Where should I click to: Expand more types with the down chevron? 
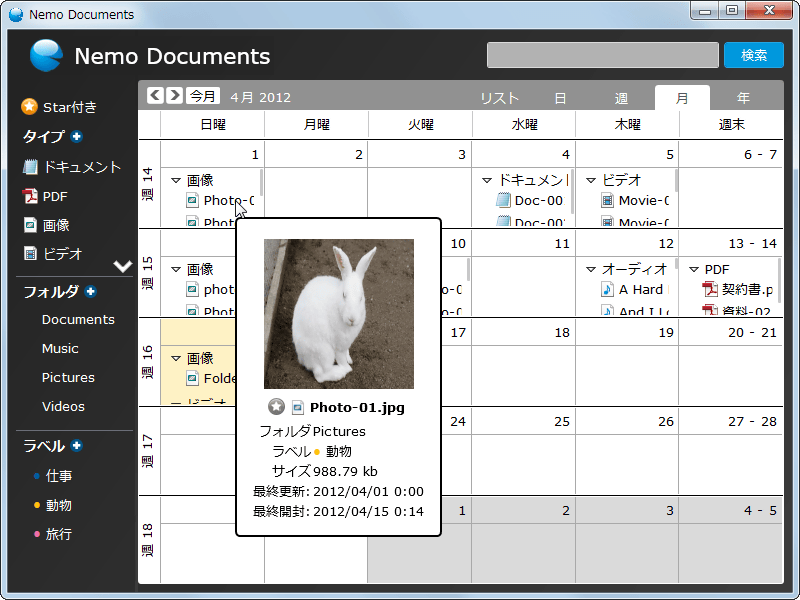(x=122, y=266)
